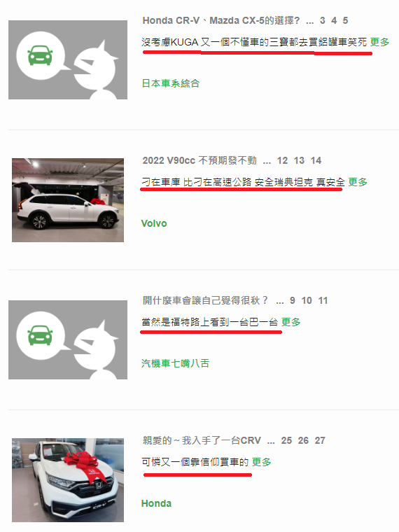This screenshot has height=532, width=399.
Task: Open the 開什麼車會讓自己覺得很秋 thread title
Action: point(205,300)
